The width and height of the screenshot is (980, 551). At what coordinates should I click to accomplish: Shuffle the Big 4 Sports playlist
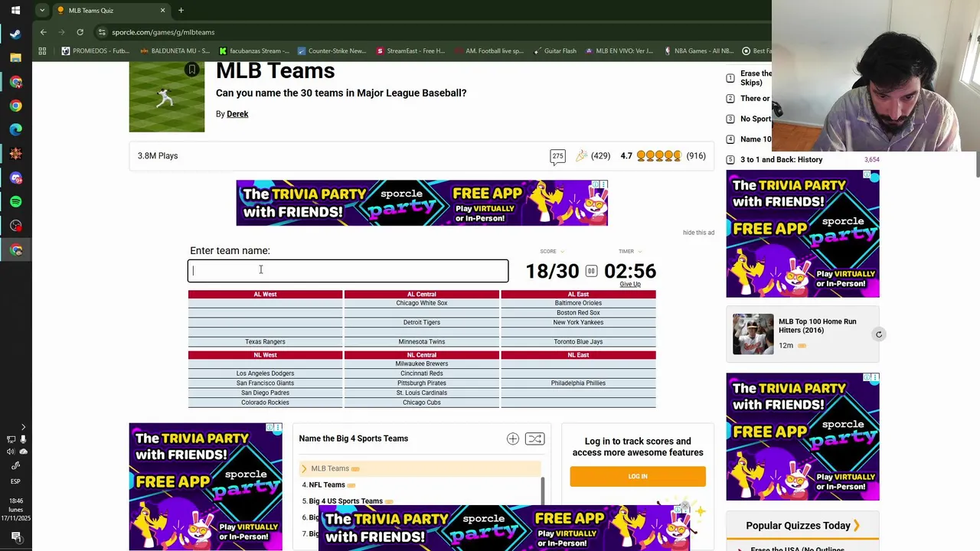click(534, 439)
